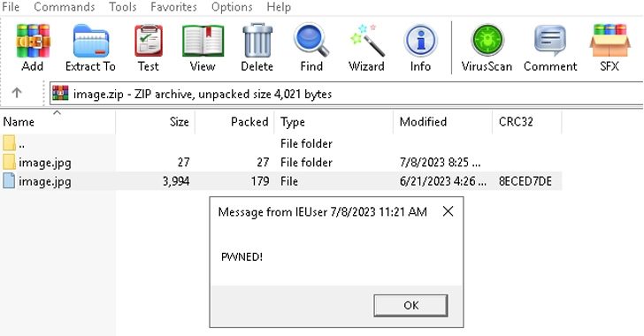Viewport: 644px width, 336px height.
Task: Open the File menu
Action: tap(11, 7)
